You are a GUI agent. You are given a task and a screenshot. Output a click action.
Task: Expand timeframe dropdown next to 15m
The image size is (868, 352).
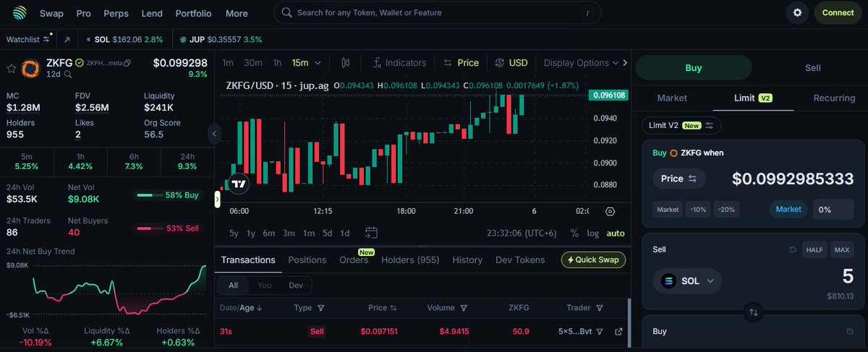pos(318,63)
